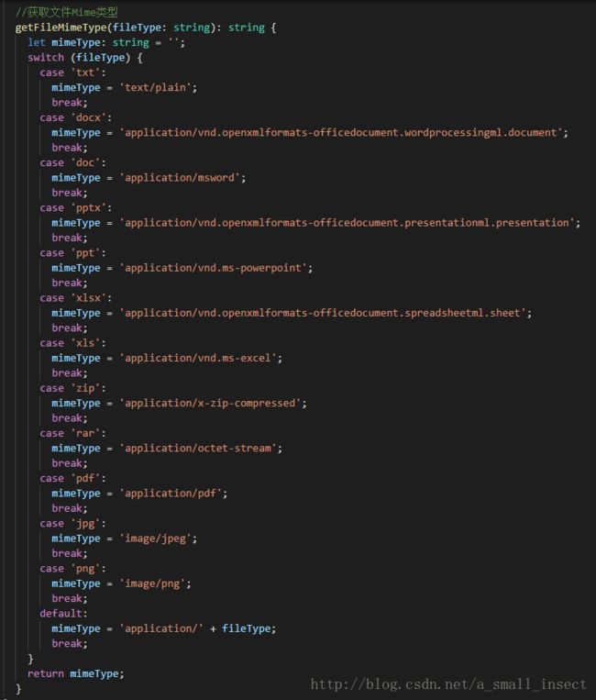Click the 'fileType: string' parameter in signature

161,28
